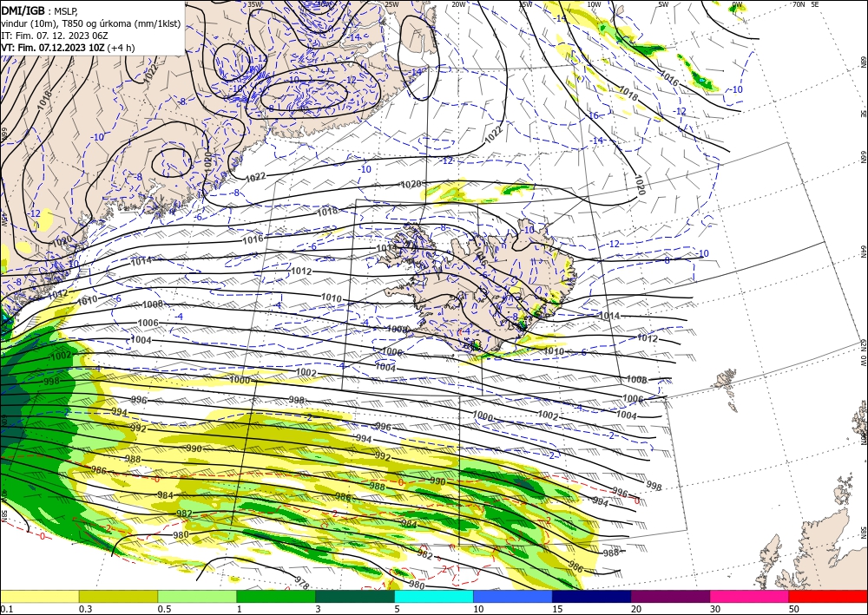Click legend scale value '0.1'
The width and height of the screenshot is (868, 615).
point(5,609)
